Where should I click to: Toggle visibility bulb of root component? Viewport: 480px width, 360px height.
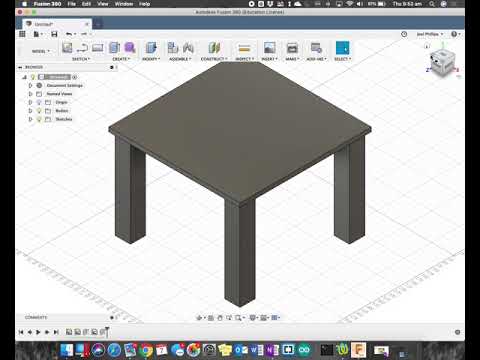(33, 77)
